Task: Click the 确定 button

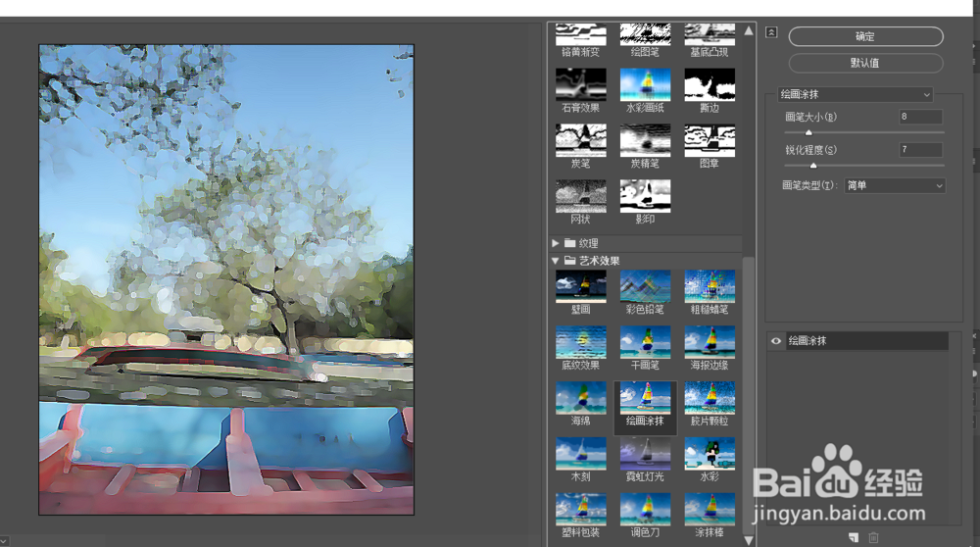Action: pyautogui.click(x=865, y=36)
